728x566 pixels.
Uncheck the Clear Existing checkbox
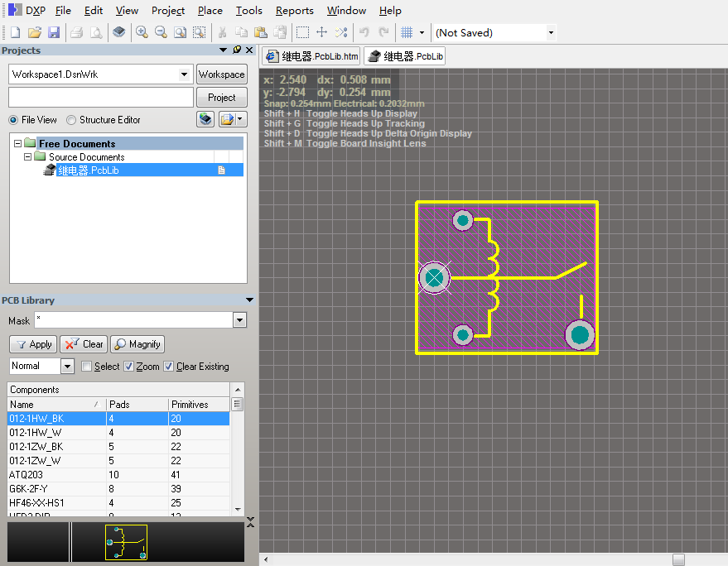[168, 367]
